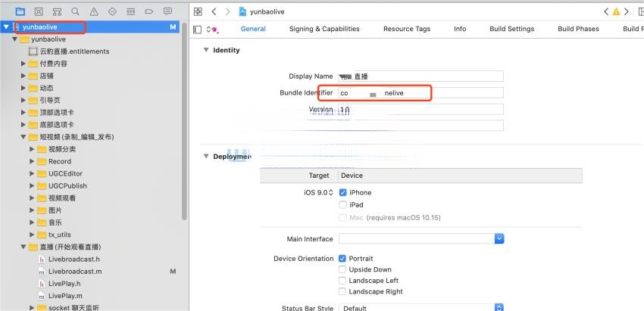Click the LivePlay.h header file icon
The width and height of the screenshot is (644, 311).
42,284
